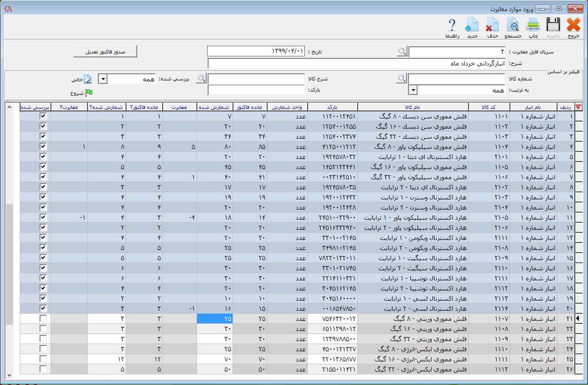Click magnifier beside شماره کالا filter field
This screenshot has height=385, width=588.
pos(402,79)
